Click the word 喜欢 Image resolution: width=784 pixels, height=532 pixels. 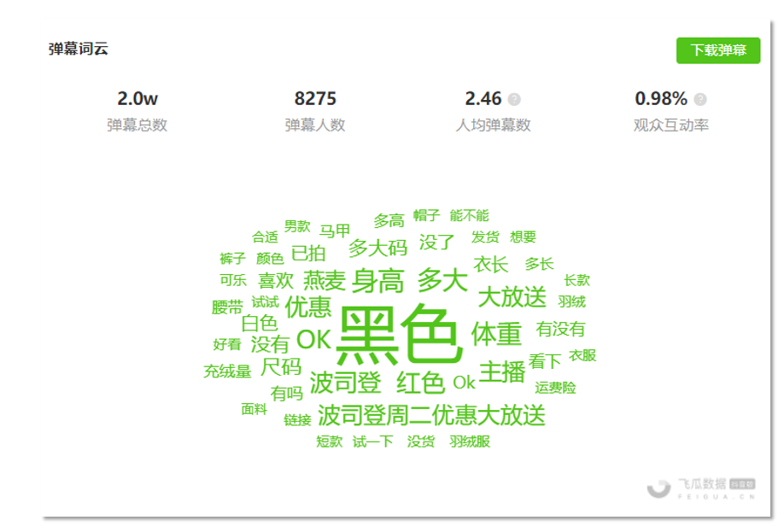point(276,281)
